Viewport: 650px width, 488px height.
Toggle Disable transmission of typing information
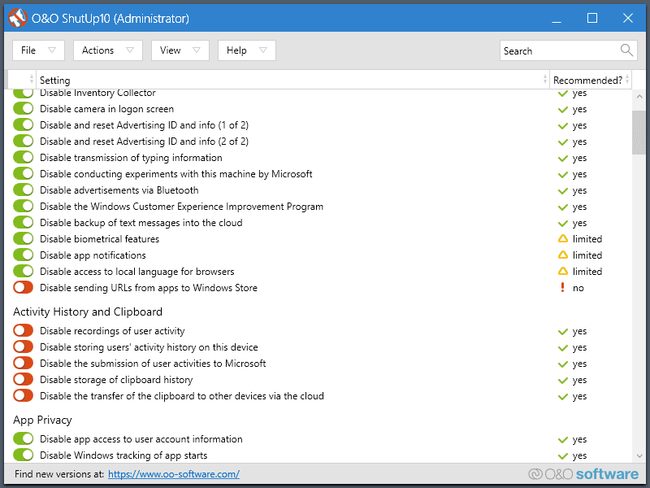tap(23, 157)
